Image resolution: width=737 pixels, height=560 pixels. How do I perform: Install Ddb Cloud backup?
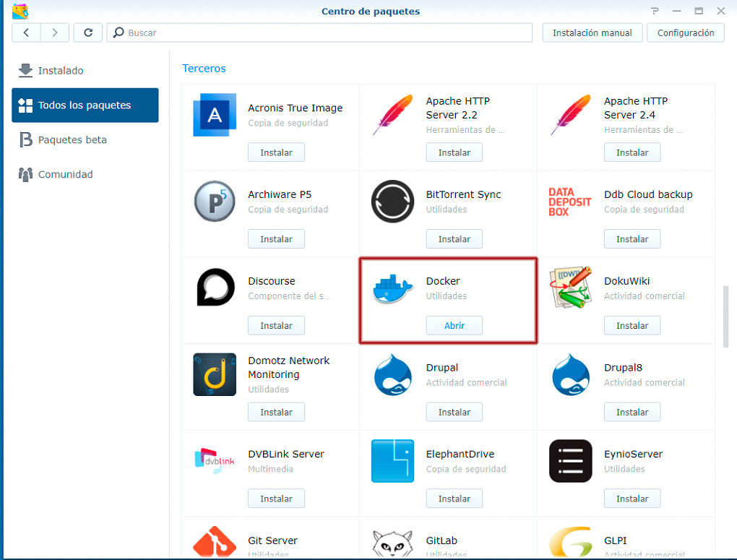click(632, 239)
